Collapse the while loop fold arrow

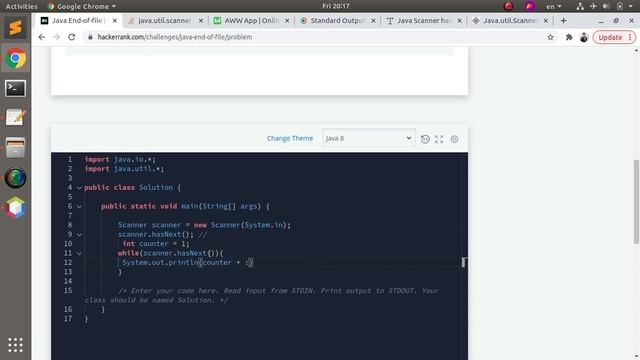point(79,253)
